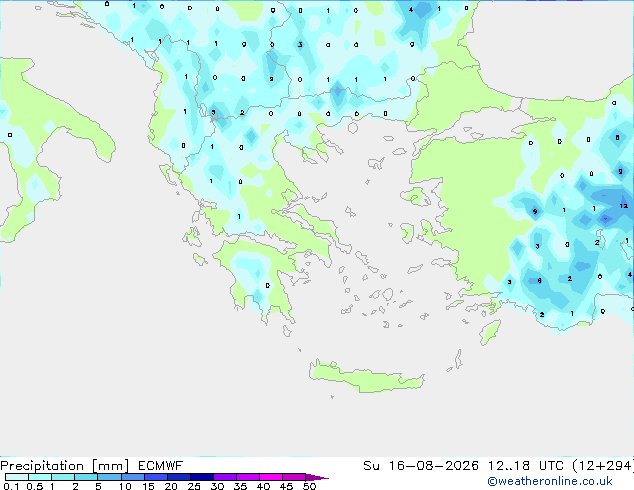Screen dimensions: 634x490
Task: Click the '[mm]' unit label
Action: tap(110, 466)
